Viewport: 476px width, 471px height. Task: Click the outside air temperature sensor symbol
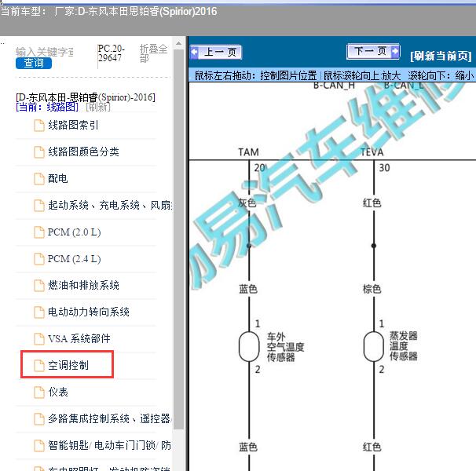(249, 346)
